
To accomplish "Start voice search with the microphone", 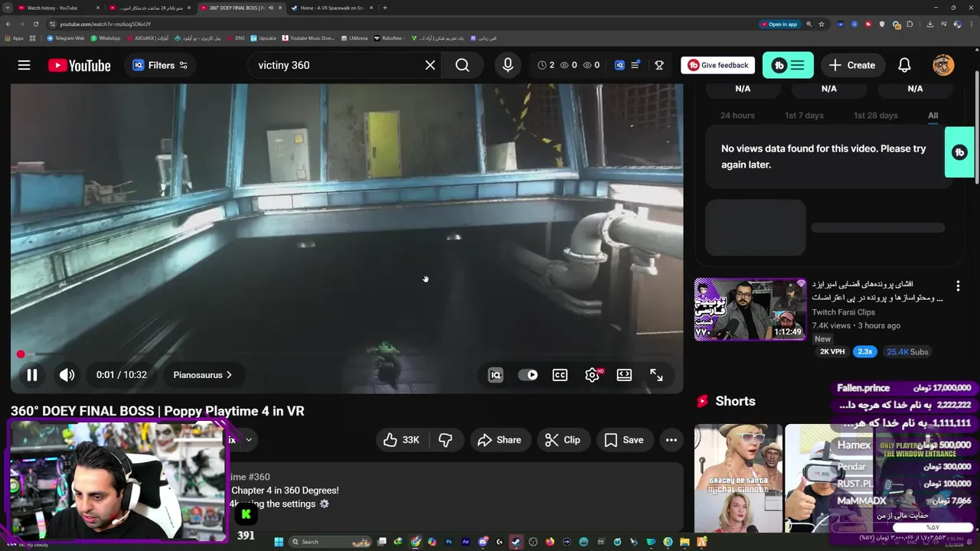I will coord(508,65).
